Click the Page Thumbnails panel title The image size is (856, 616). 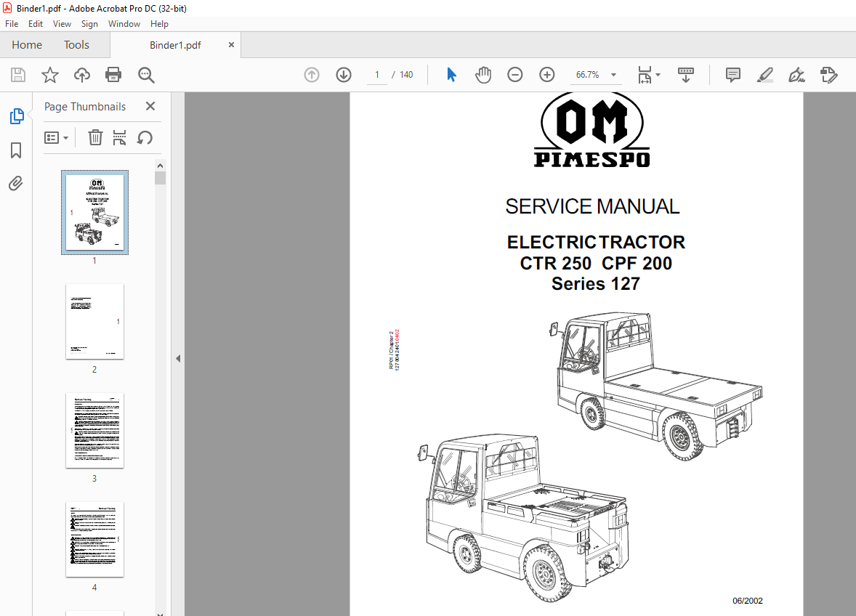tap(84, 107)
